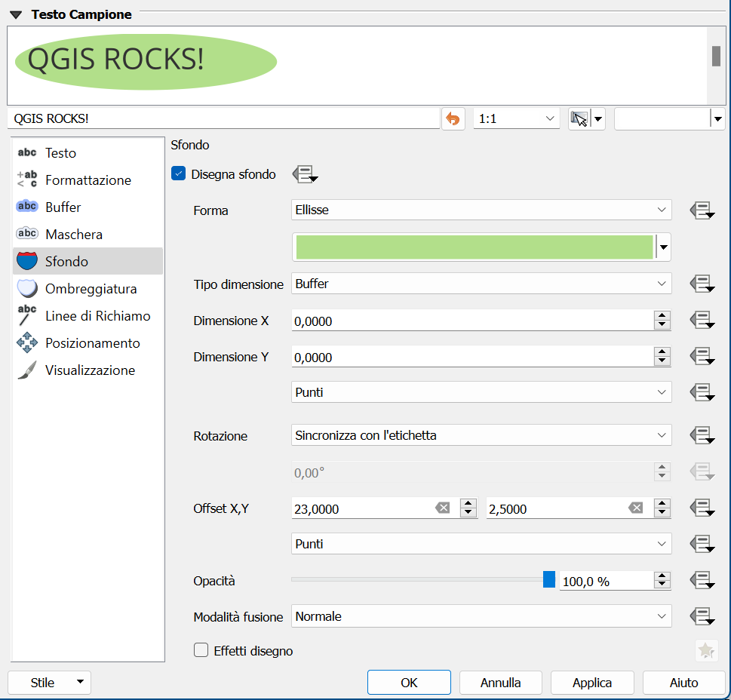The width and height of the screenshot is (731, 700).
Task: Click data-defined override icon for Tipo dimensione
Action: coord(702,284)
